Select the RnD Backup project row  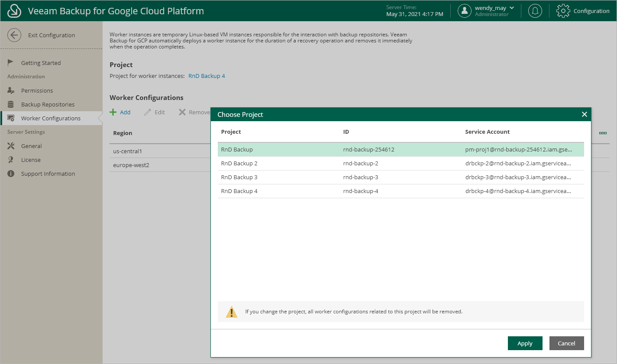401,149
